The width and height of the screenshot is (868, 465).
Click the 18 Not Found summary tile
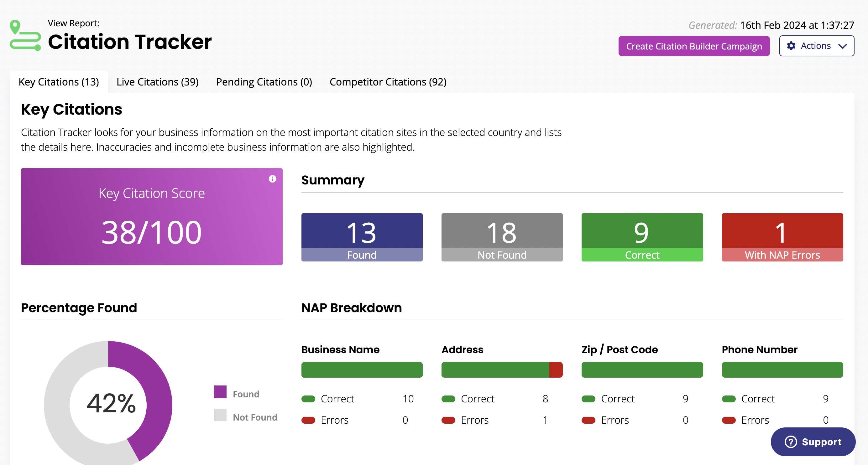tap(502, 237)
